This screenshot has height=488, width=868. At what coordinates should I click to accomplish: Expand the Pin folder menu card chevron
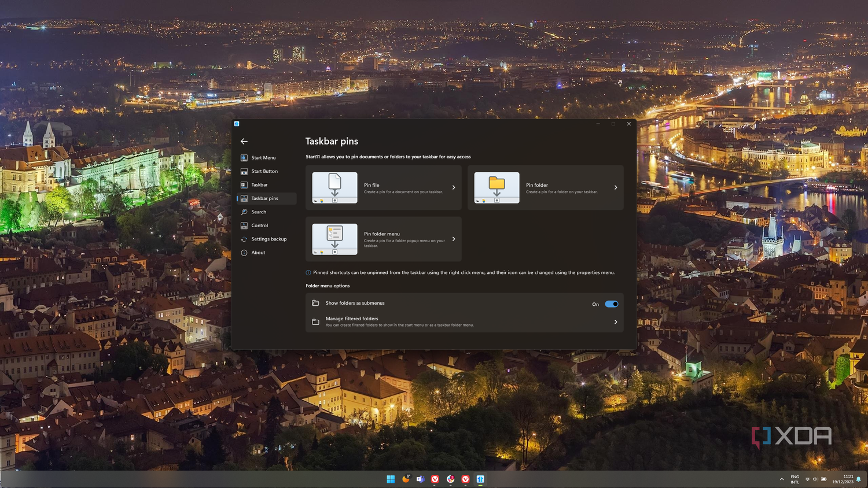[454, 239]
